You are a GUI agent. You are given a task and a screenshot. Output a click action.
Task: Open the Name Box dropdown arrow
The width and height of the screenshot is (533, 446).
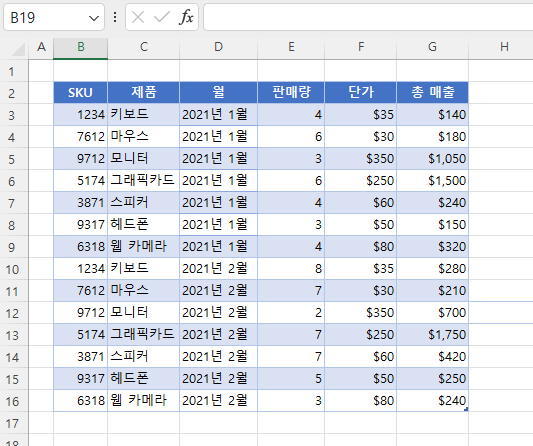click(94, 18)
